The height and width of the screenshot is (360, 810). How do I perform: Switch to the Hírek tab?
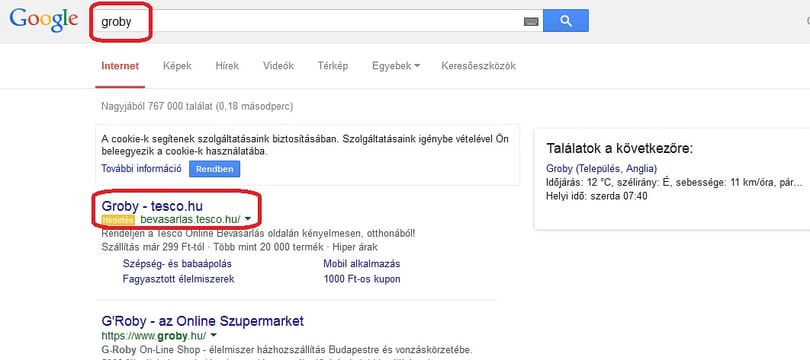[x=227, y=66]
